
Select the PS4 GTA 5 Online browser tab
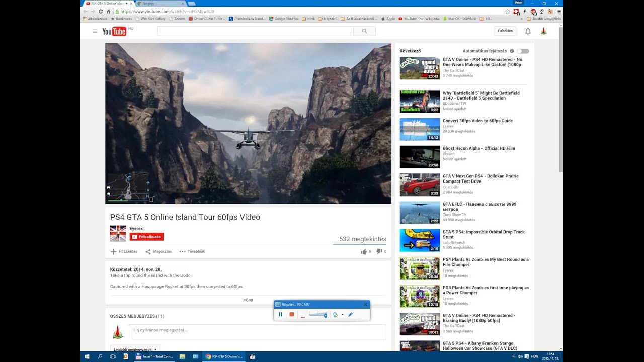point(109,3)
